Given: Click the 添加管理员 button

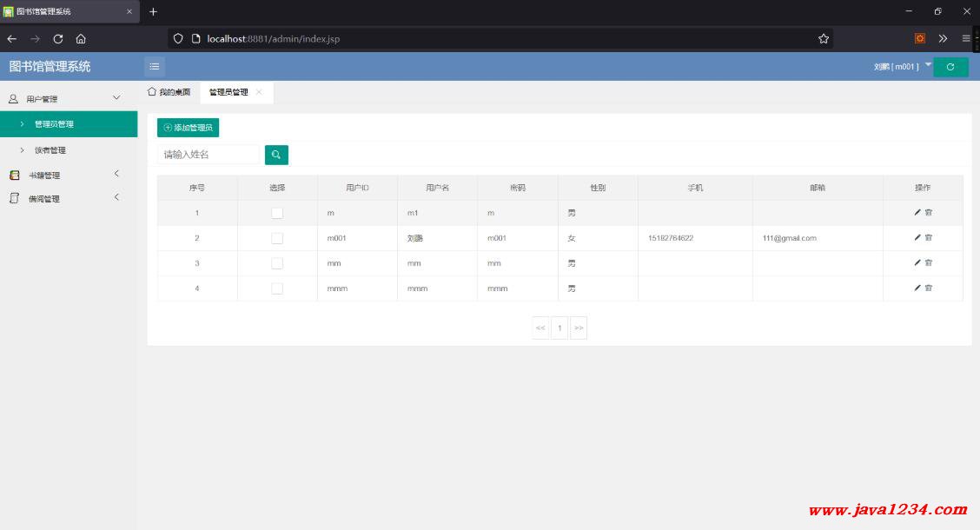Looking at the screenshot, I should point(189,128).
